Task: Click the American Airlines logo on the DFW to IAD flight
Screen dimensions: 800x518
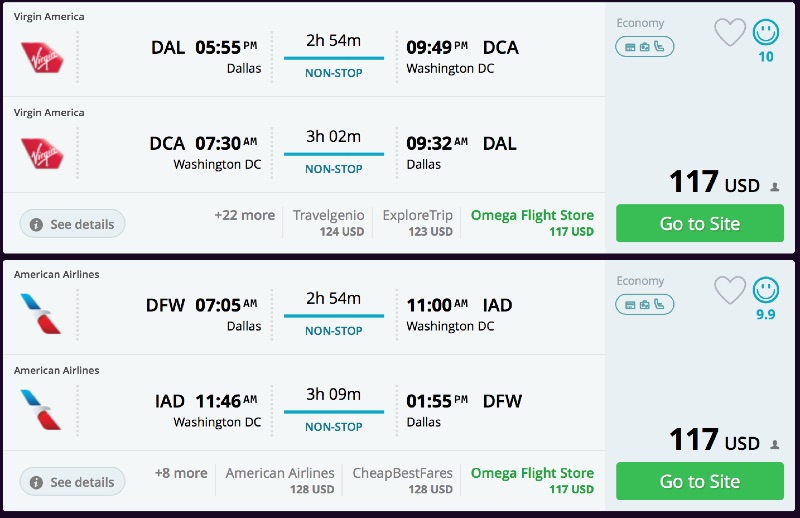Action: tap(42, 314)
